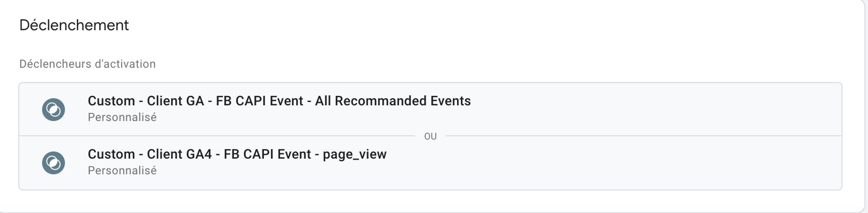Click the Déclenchement section heading
The image size is (868, 213).
[x=74, y=25]
